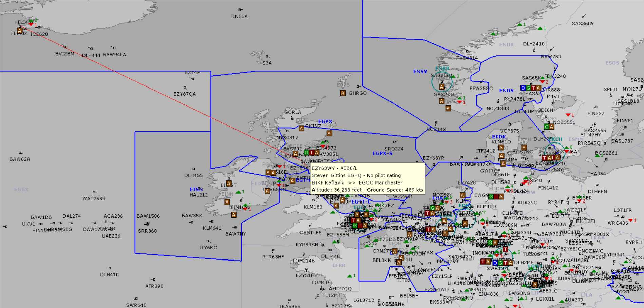Viewport: 644px width, 308px height.
Task: Click the EZY63WY flight info tooltip
Action: 367,179
